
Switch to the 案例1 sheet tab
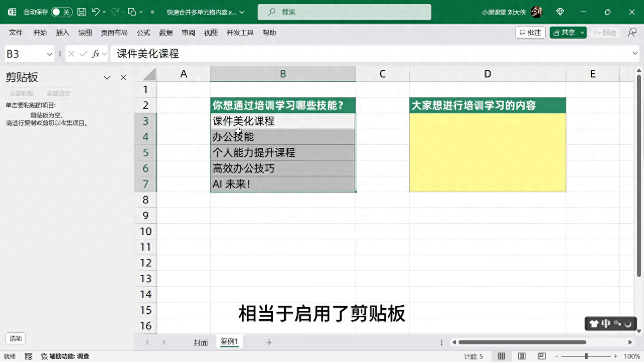[x=229, y=342]
